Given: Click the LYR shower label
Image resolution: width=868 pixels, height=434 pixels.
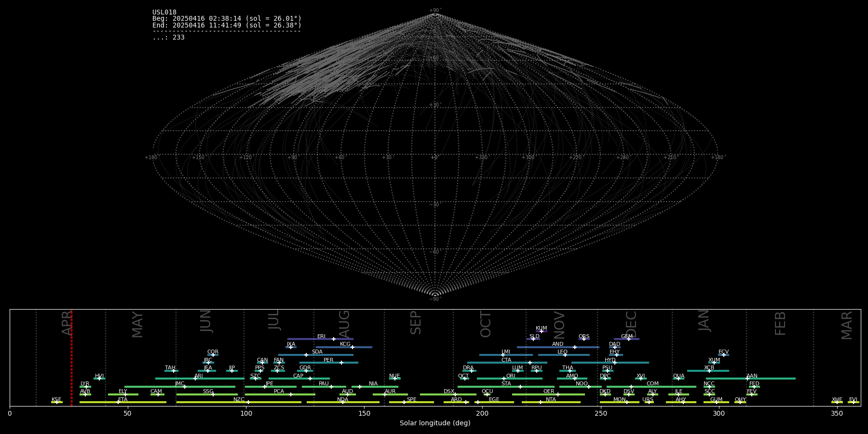Looking at the screenshot, I should [x=85, y=384].
